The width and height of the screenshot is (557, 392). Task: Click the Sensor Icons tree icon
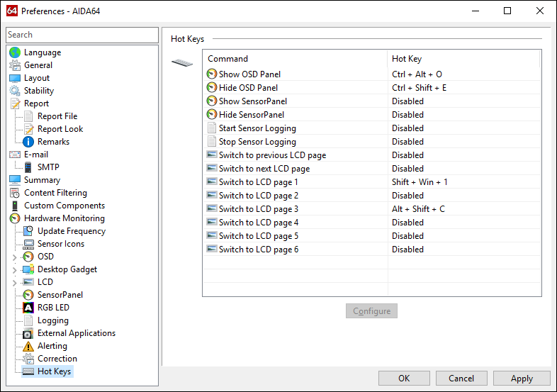28,244
